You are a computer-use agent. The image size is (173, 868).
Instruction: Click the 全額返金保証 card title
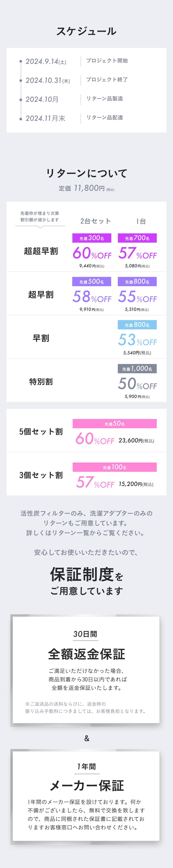pos(86,654)
